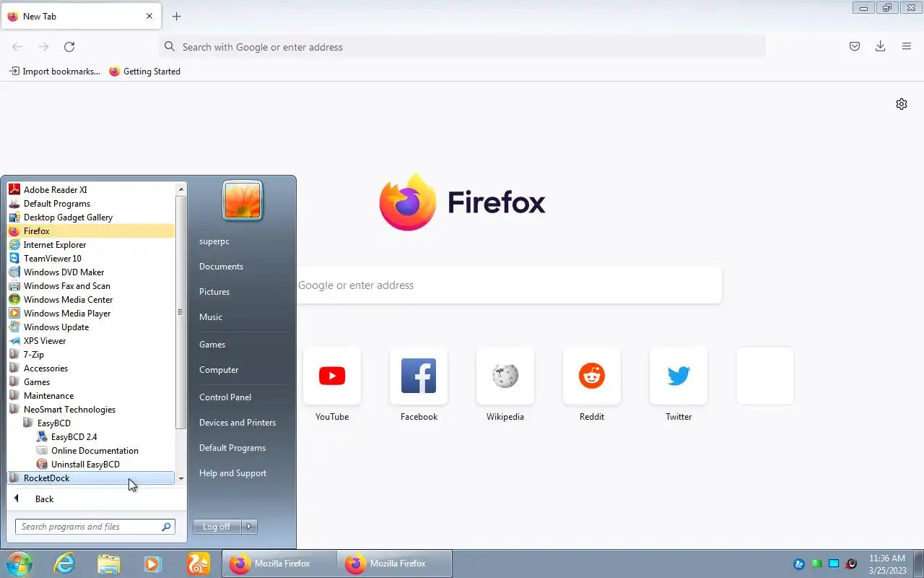Open the superpc user folder
The height and width of the screenshot is (578, 924).
tap(214, 241)
